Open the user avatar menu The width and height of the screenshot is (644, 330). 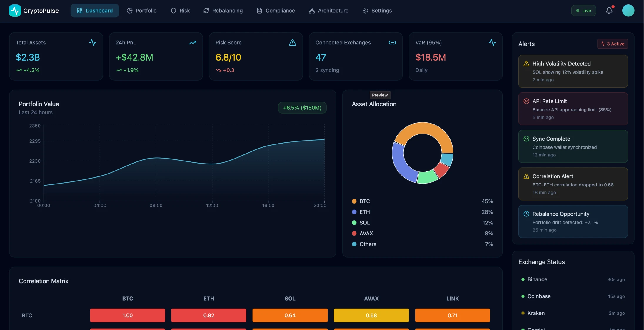tap(628, 10)
